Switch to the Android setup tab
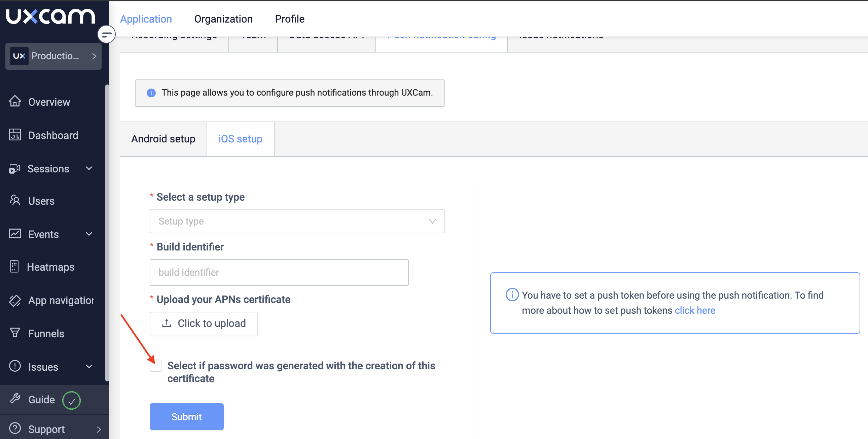Viewport: 868px width, 439px height. pyautogui.click(x=163, y=139)
